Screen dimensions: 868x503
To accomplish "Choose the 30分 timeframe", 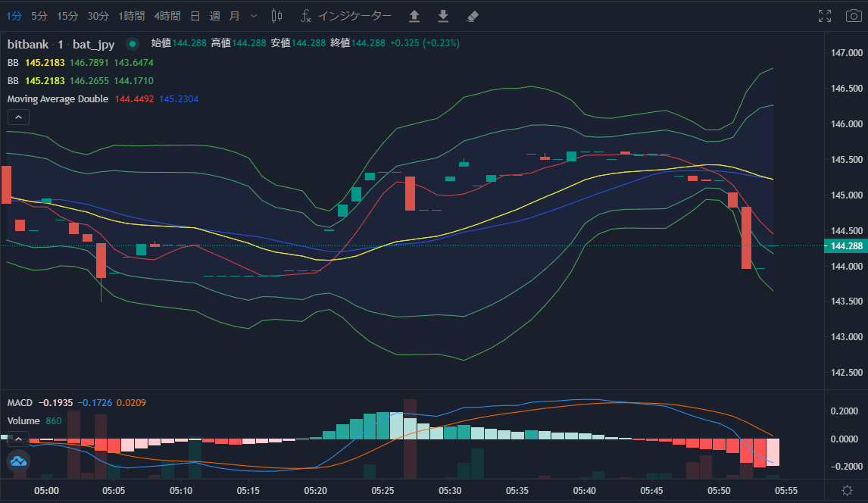I will click(98, 16).
